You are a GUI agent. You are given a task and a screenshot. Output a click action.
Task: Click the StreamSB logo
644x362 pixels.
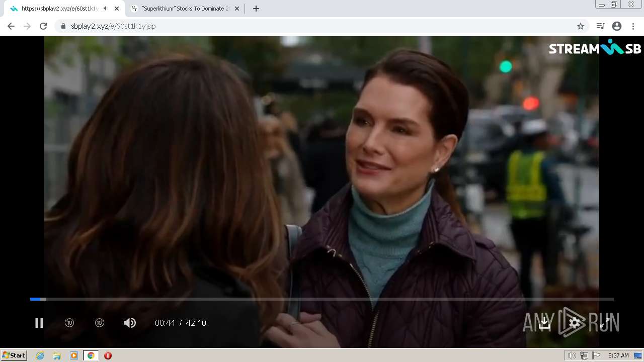point(595,47)
